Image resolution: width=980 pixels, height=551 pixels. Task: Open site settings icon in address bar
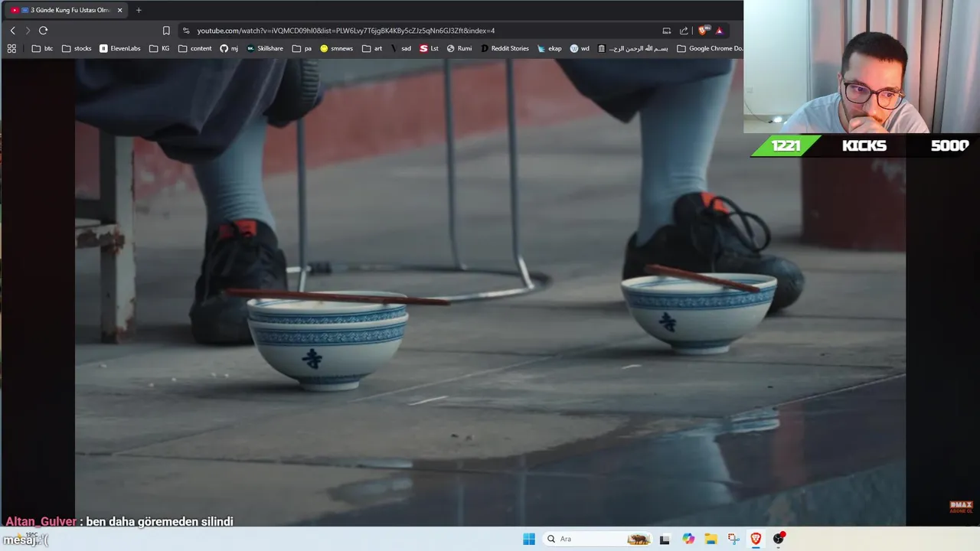coord(185,31)
